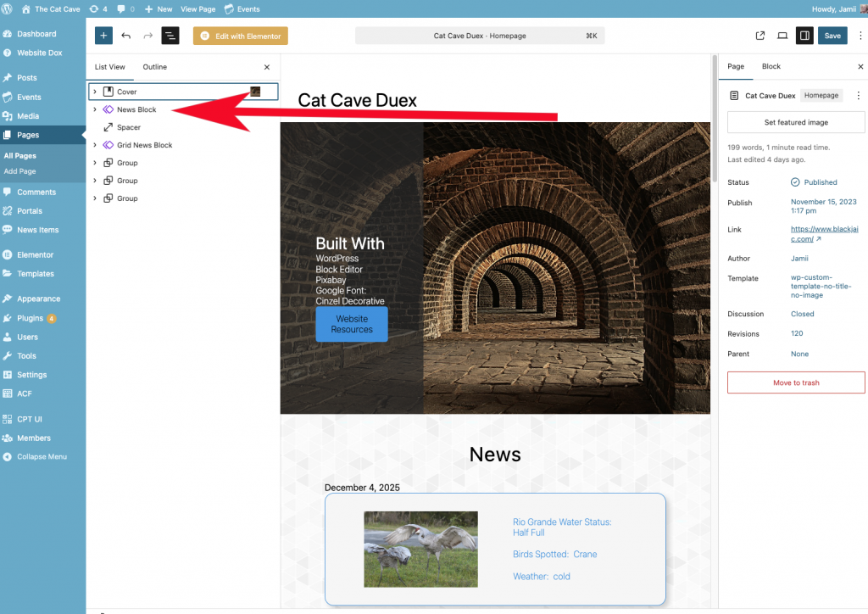Expand the Cover block in list view
Viewport: 868px width, 614px height.
[x=95, y=92]
